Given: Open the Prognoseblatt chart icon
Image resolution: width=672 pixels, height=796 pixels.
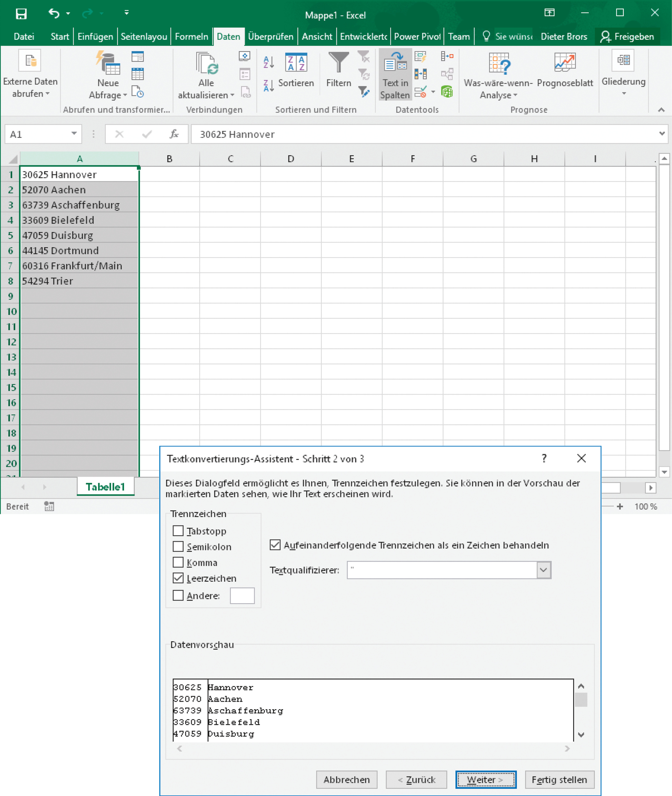Looking at the screenshot, I should (564, 63).
